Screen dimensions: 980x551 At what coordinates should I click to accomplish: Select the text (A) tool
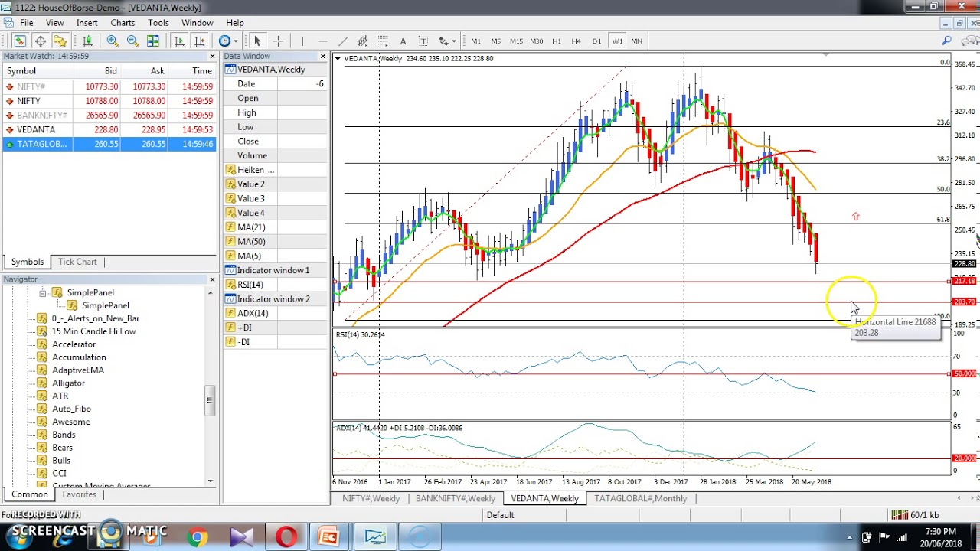(x=403, y=41)
